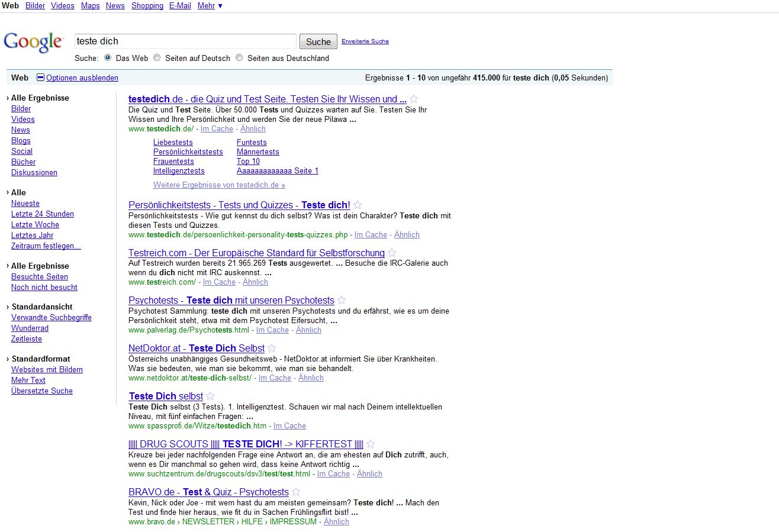Viewport: 779px width, 532px height.
Task: Filter by Diskussionen in the sidebar
Action: click(34, 172)
